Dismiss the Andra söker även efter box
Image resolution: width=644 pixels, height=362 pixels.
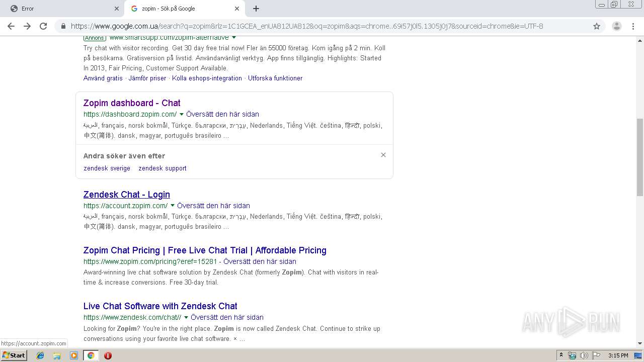(x=383, y=155)
